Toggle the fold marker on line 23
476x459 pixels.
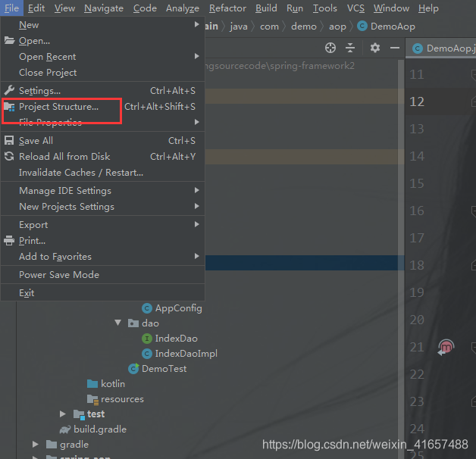pos(473,401)
